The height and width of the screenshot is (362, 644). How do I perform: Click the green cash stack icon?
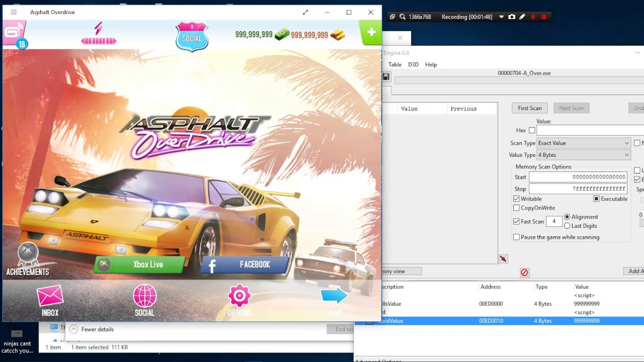pos(282,35)
